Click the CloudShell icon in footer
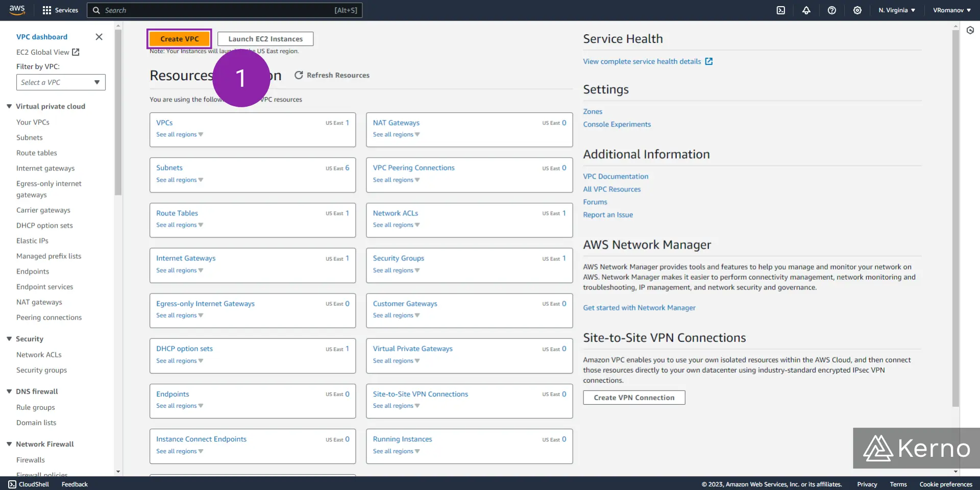This screenshot has width=980, height=490. pos(12,484)
